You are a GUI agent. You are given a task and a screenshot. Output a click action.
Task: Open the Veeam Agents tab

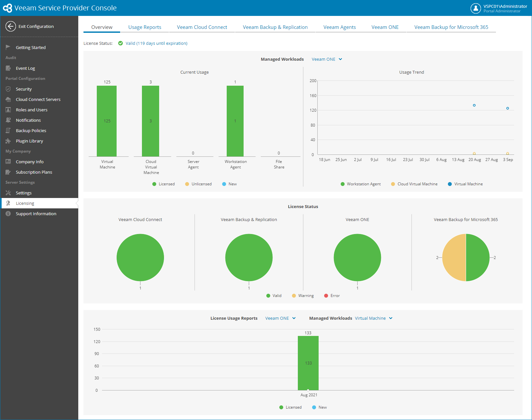(339, 27)
